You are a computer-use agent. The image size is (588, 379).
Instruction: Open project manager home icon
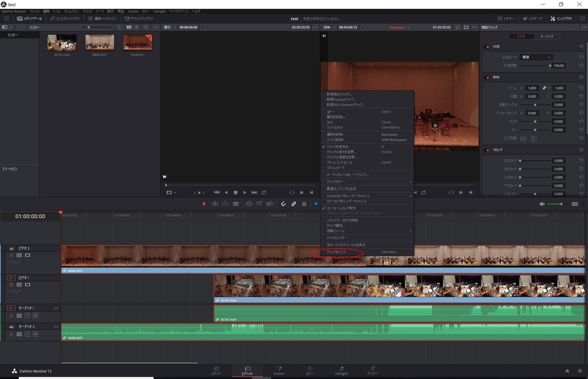(567, 371)
